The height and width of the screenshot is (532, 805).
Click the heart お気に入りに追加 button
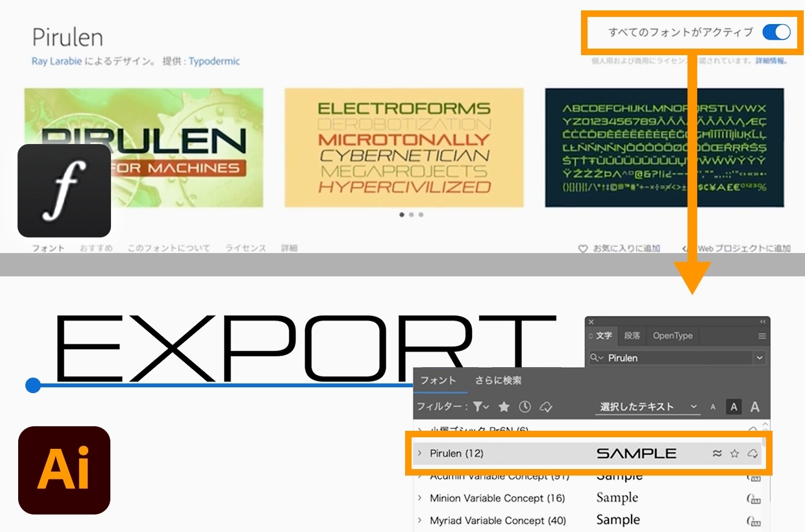(x=619, y=248)
